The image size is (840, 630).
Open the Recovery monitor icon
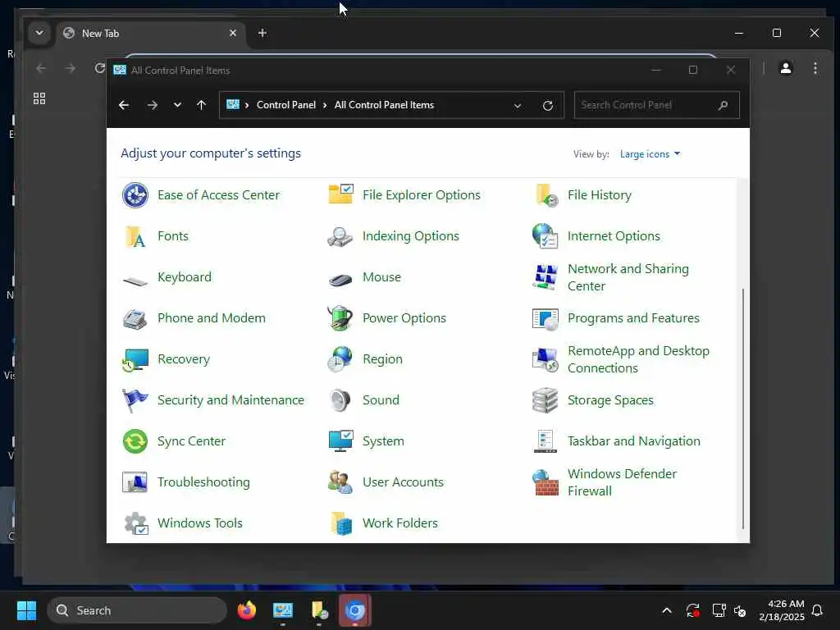[135, 359]
